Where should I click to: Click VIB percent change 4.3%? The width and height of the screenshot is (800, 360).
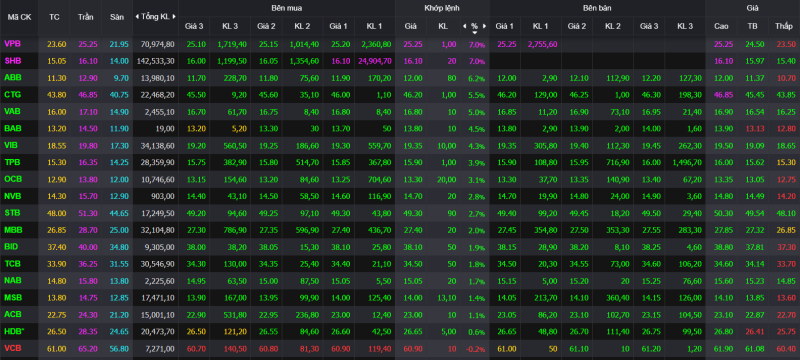pyautogui.click(x=476, y=145)
